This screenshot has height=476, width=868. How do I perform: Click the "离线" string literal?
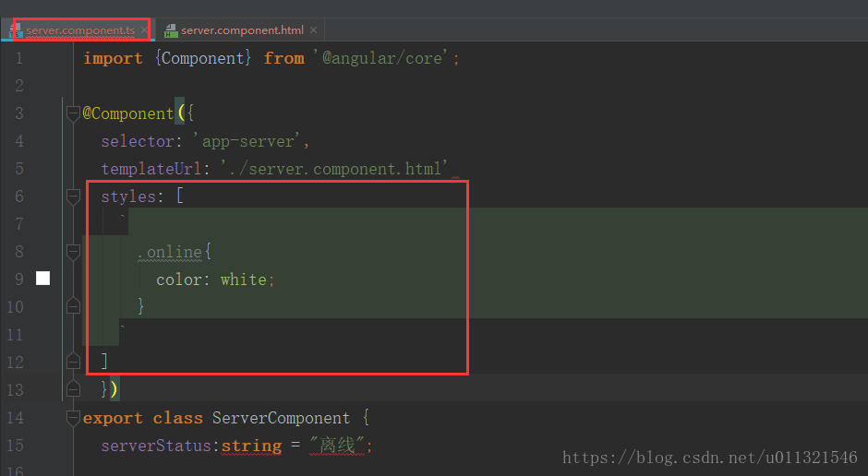pos(337,445)
